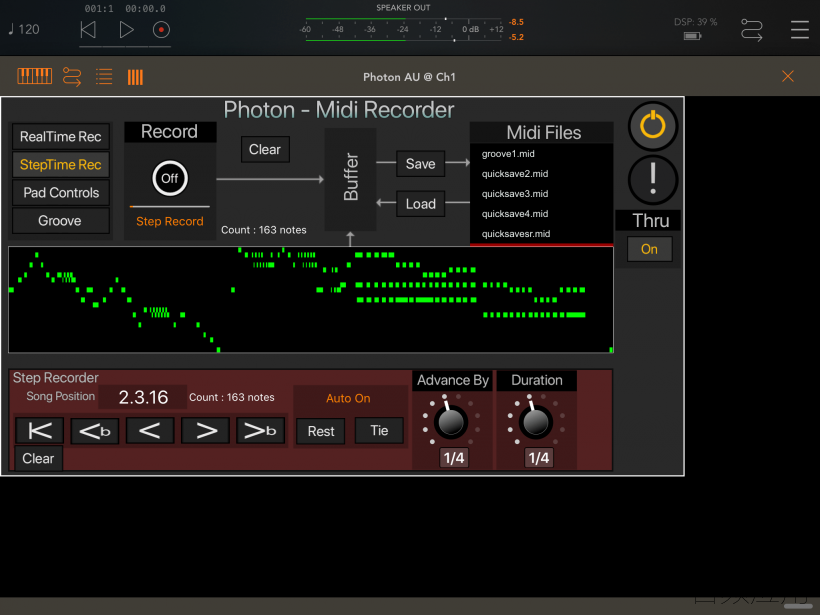
Task: Toggle MIDI Thru On button
Action: pos(650,249)
